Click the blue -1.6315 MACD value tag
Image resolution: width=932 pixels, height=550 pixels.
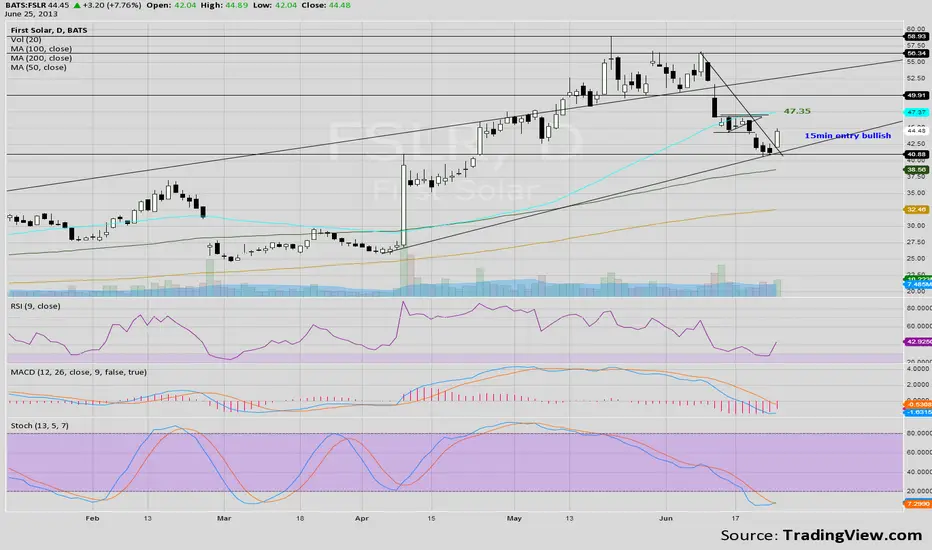(x=918, y=411)
